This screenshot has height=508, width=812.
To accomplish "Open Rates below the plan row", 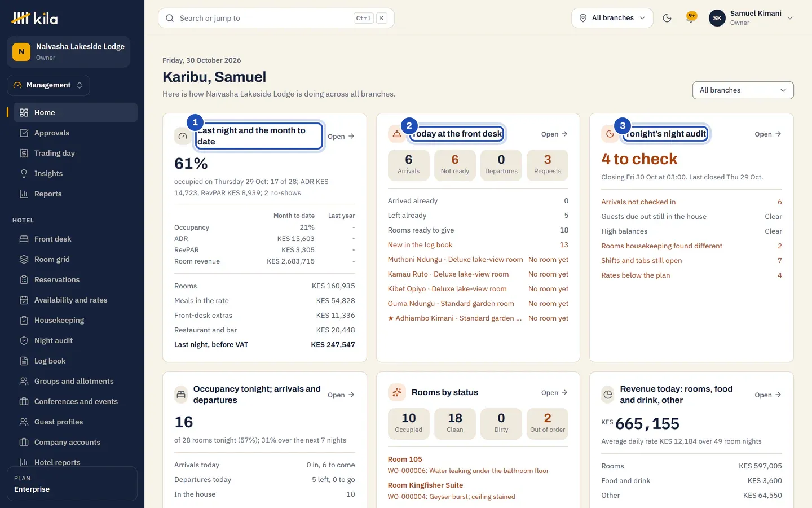I will pos(691,275).
